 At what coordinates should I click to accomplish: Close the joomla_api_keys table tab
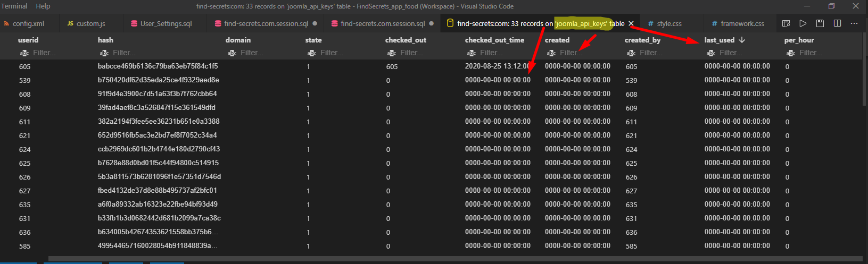click(631, 23)
